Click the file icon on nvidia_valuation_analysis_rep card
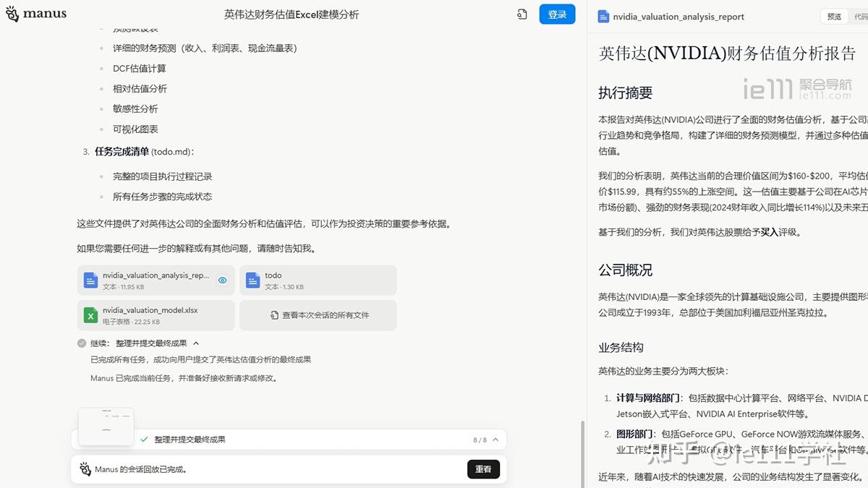This screenshot has height=488, width=868. click(x=90, y=280)
